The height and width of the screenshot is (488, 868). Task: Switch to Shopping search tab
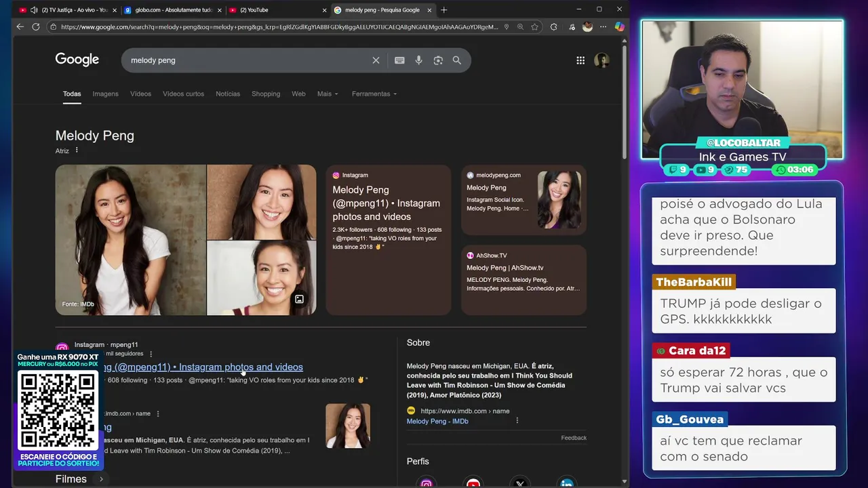(x=266, y=94)
